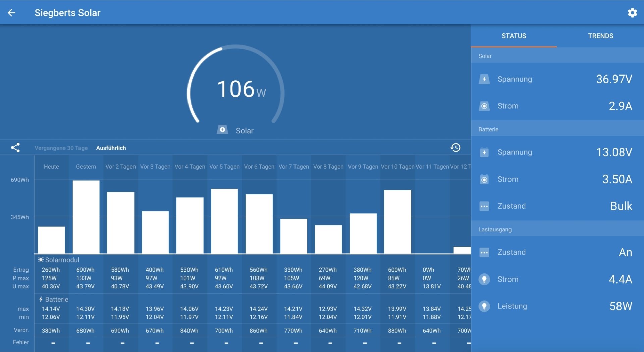Click Vor 5 Tagen yield 610Wh
Screen dimensions: 644x352
(x=224, y=270)
